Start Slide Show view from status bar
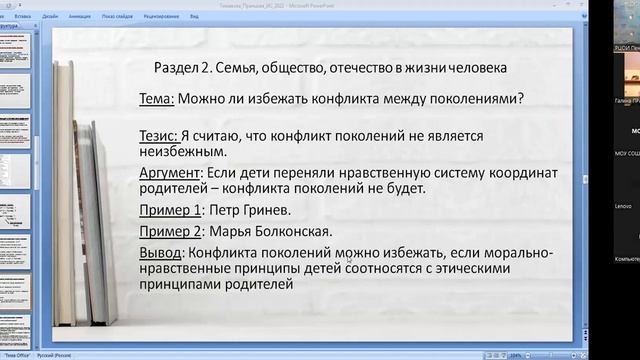The image size is (640, 360). click(x=503, y=356)
